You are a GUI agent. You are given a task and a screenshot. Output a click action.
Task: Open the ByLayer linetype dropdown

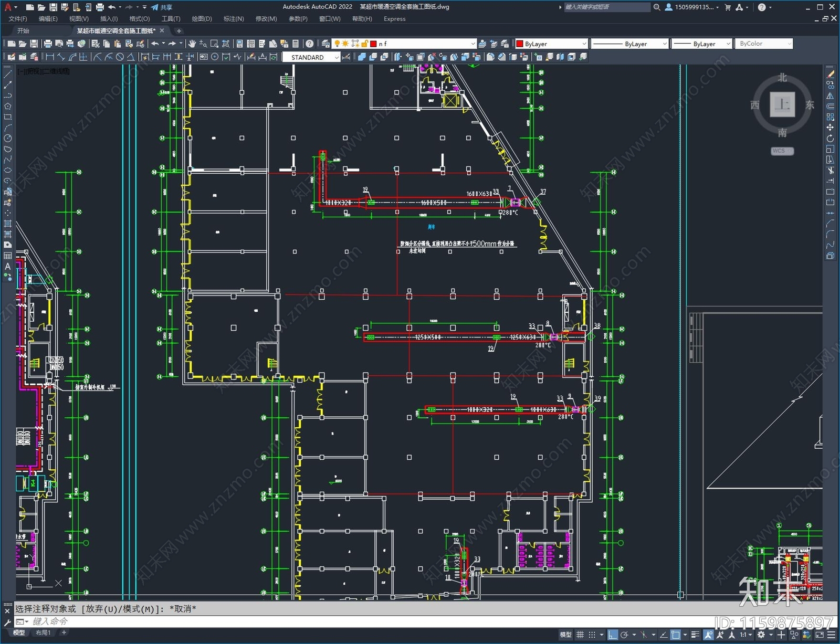(629, 44)
